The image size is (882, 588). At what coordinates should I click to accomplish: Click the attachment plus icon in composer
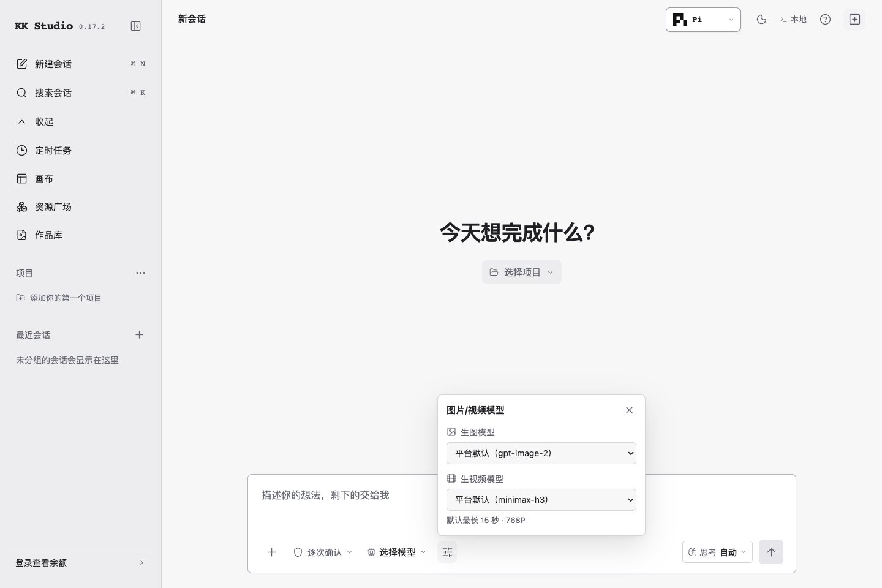[271, 552]
